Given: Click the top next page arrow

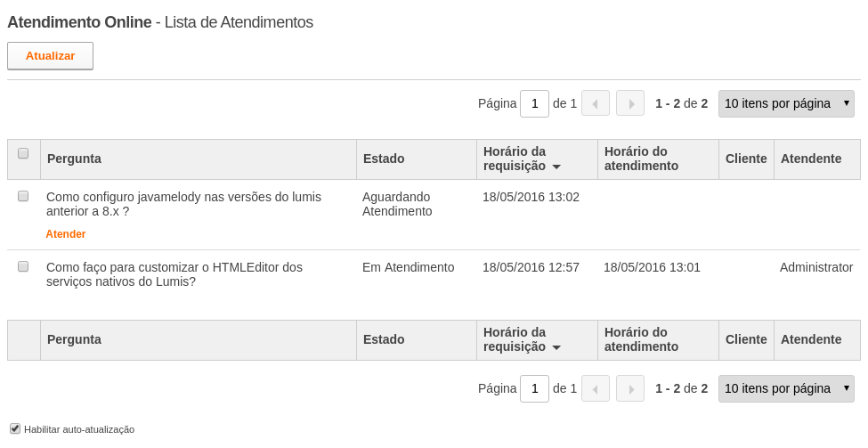Looking at the screenshot, I should pyautogui.click(x=630, y=103).
